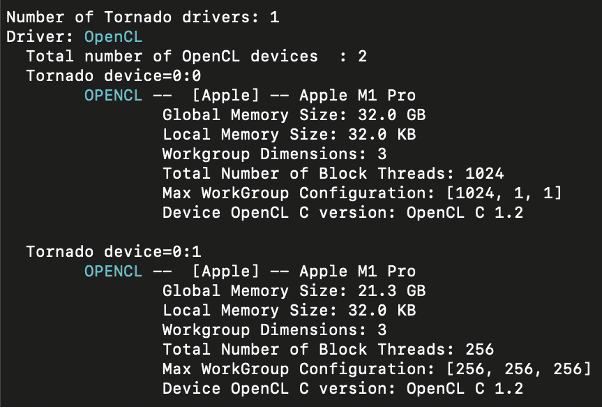Viewport: 602px width, 408px height.
Task: Click first 'Device OpenCL C version' line
Action: [x=343, y=213]
